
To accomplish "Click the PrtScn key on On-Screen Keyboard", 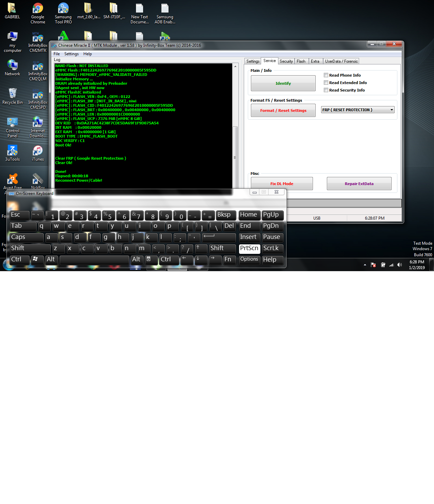I will click(x=250, y=249).
